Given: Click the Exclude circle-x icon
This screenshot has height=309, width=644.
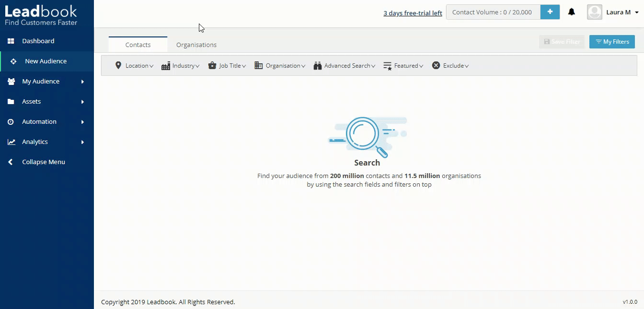Looking at the screenshot, I should pos(436,66).
